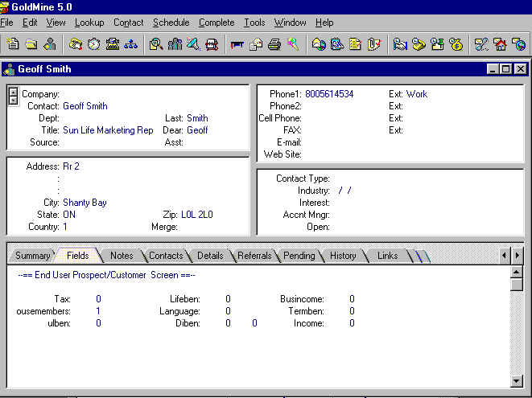Click the State field ON
532x398 pixels.
[69, 215]
